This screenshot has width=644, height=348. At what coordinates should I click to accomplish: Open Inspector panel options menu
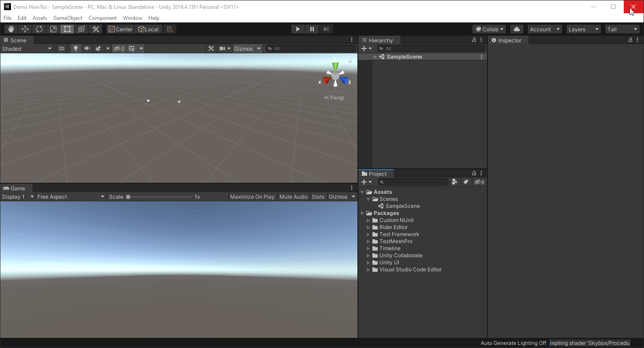click(638, 40)
